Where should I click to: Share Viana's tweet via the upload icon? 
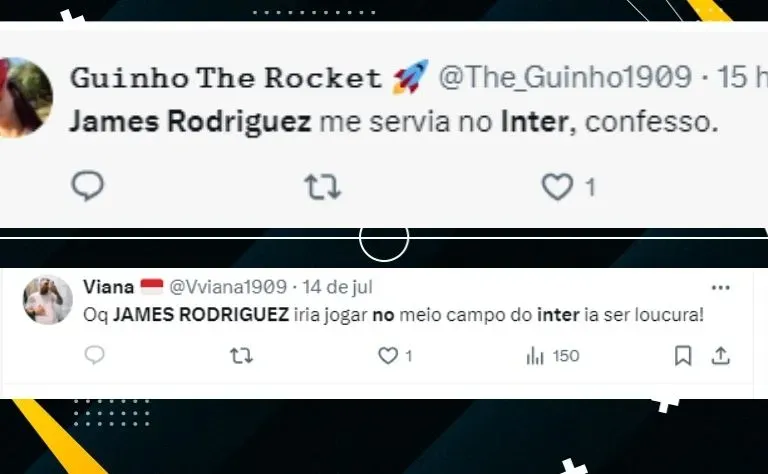[x=720, y=356]
